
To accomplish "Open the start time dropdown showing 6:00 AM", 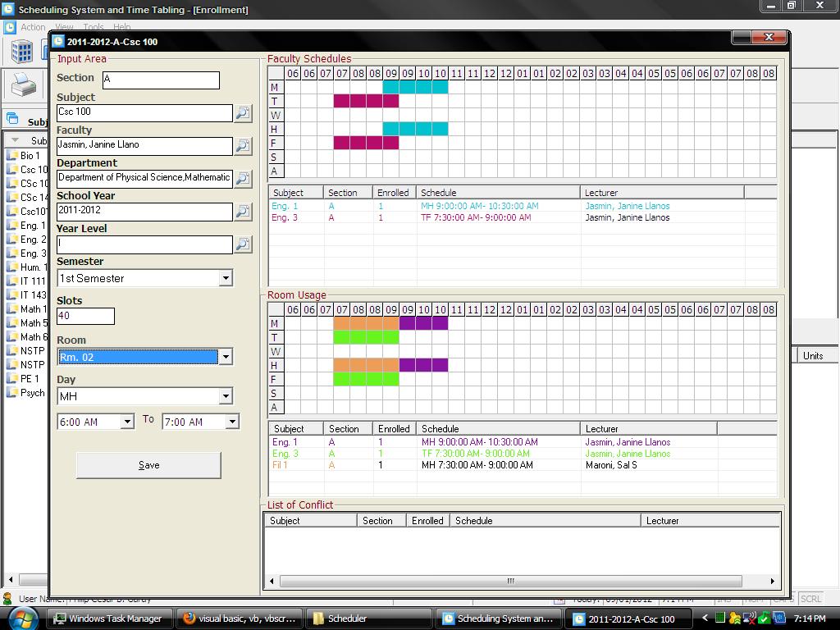I will [x=127, y=422].
